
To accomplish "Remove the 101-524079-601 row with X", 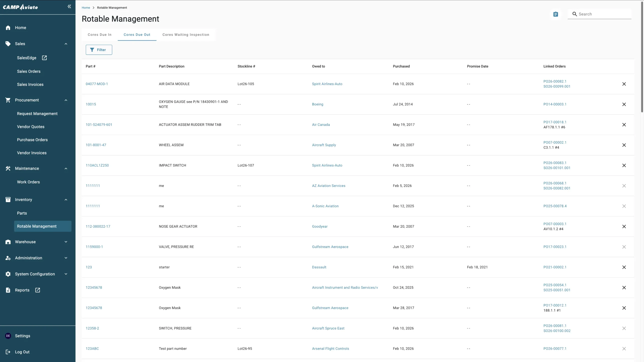I will point(624,125).
